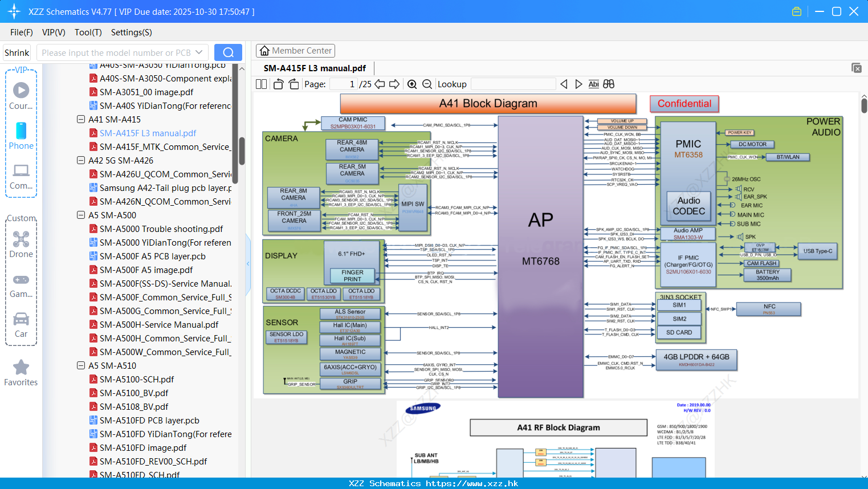Select the A41 SM-A415 folder label

click(115, 120)
